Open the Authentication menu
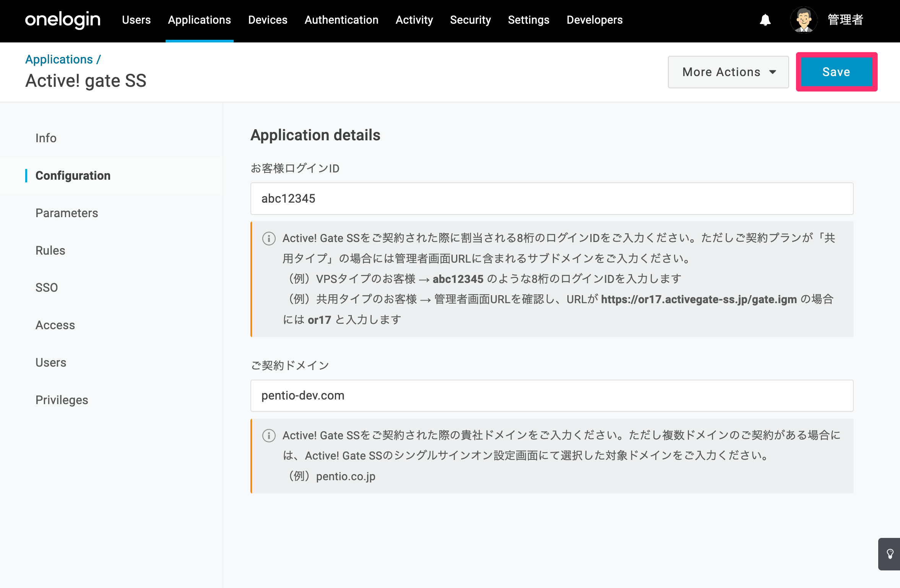Viewport: 900px width, 588px height. point(341,20)
